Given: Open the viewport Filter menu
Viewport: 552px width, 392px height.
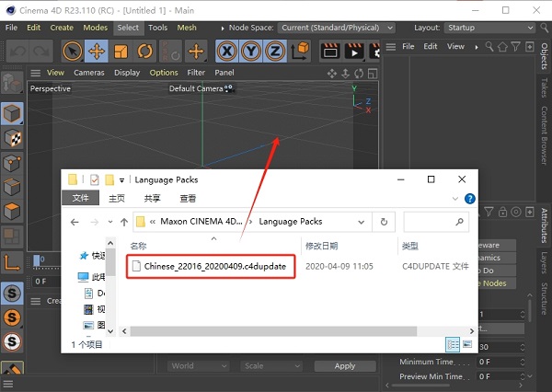Looking at the screenshot, I should tap(196, 73).
